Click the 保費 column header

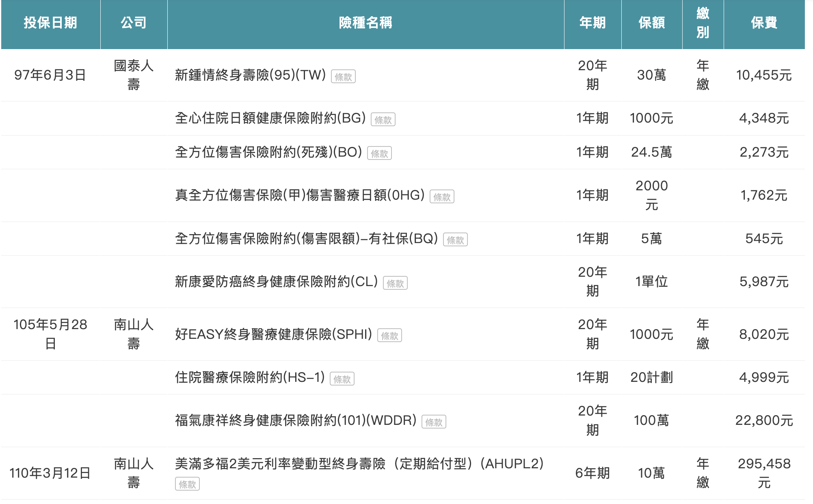click(x=764, y=23)
